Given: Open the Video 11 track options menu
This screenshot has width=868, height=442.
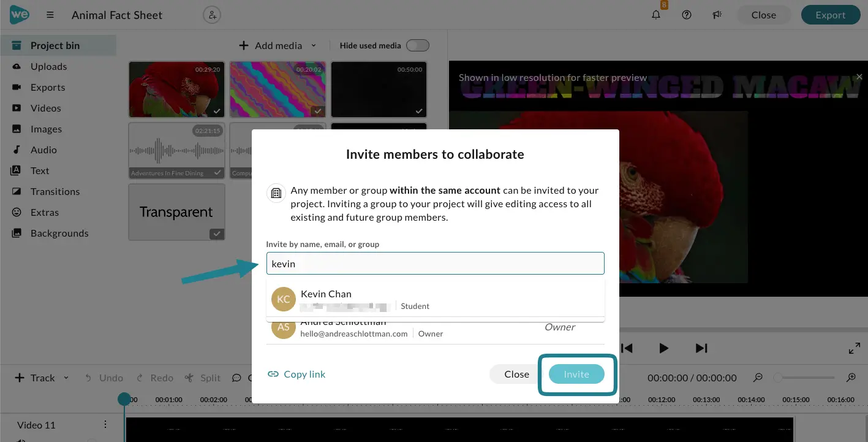Looking at the screenshot, I should 105,425.
